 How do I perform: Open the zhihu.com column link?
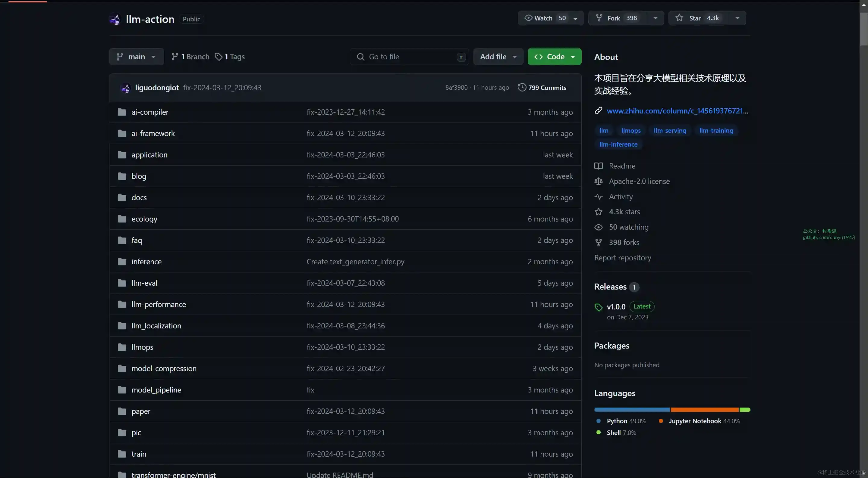coord(677,111)
